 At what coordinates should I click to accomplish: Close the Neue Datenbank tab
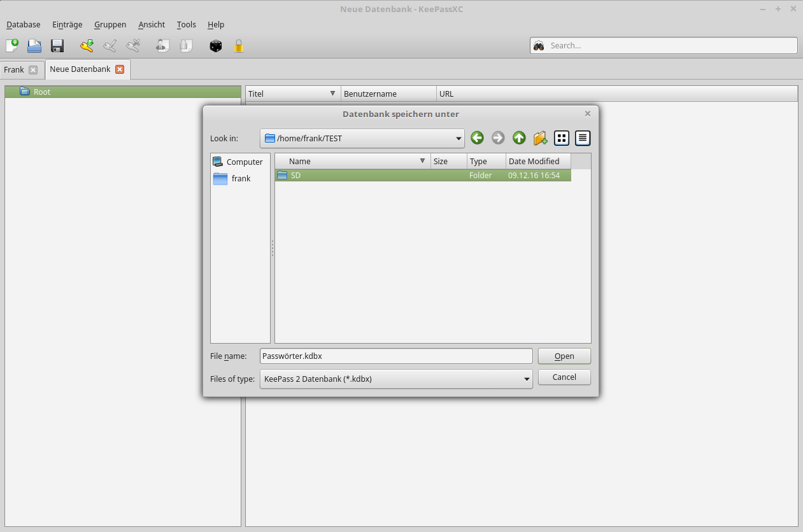coord(120,69)
